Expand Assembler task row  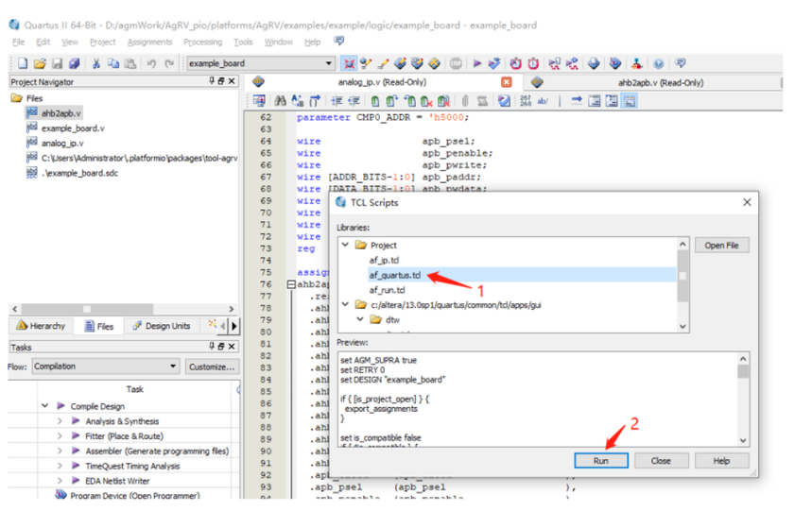[60, 451]
